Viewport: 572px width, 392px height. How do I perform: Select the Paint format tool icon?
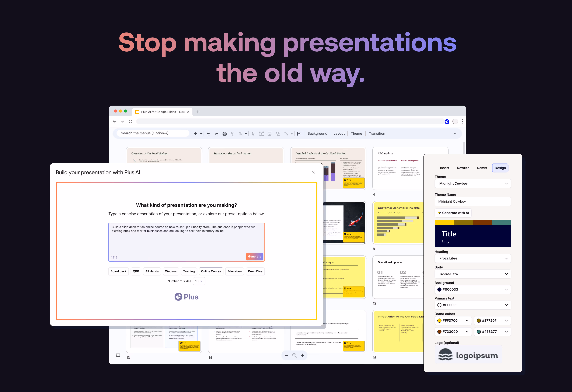tap(232, 133)
